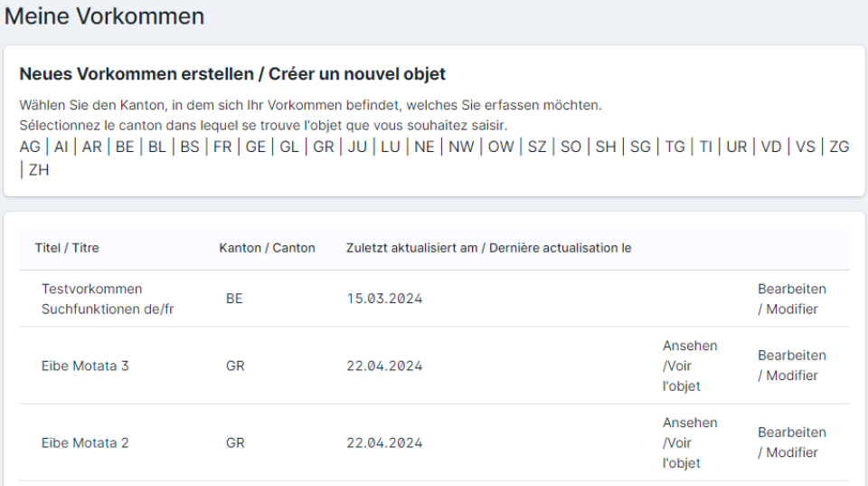
Task: Select canton ZH link
Action: (39, 169)
